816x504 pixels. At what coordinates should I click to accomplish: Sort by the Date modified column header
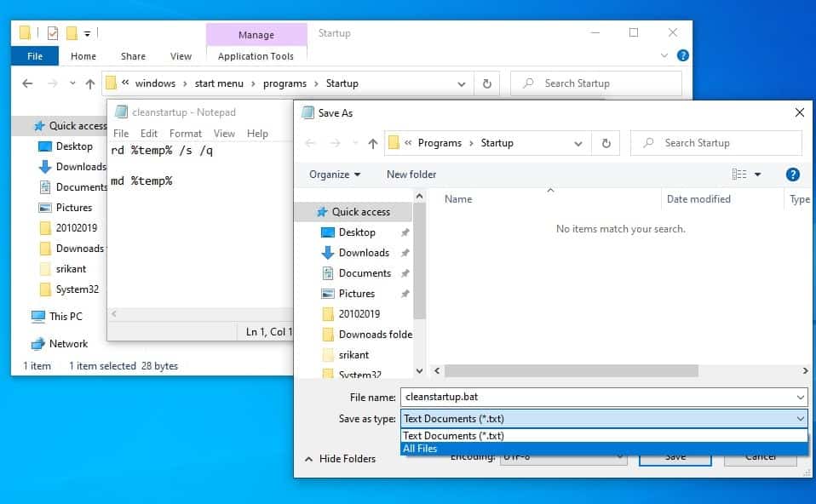698,199
